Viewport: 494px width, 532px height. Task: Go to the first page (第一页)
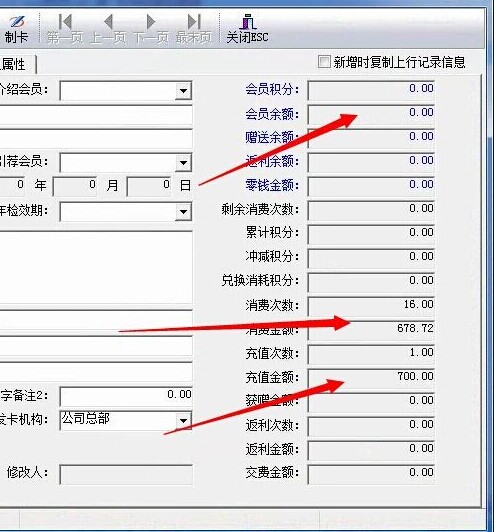pos(64,29)
